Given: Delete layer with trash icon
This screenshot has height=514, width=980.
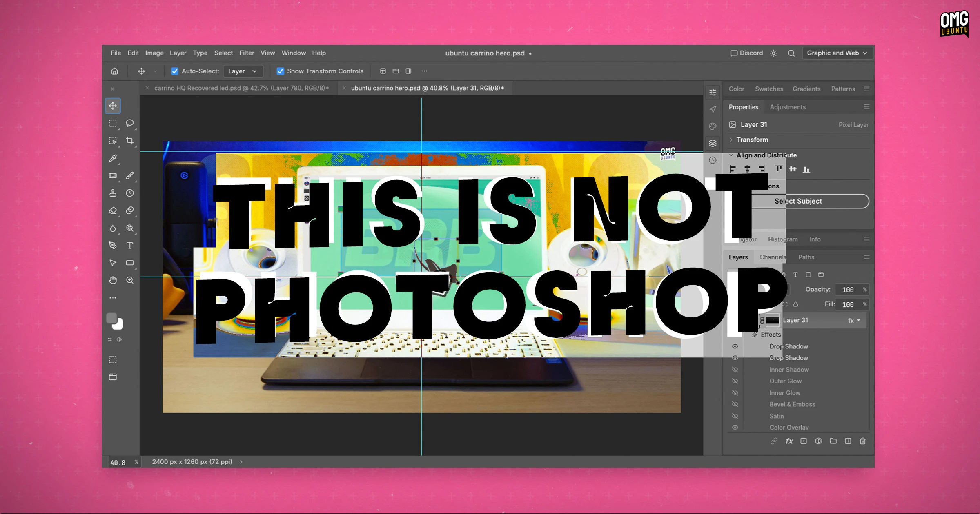Looking at the screenshot, I should 863,441.
